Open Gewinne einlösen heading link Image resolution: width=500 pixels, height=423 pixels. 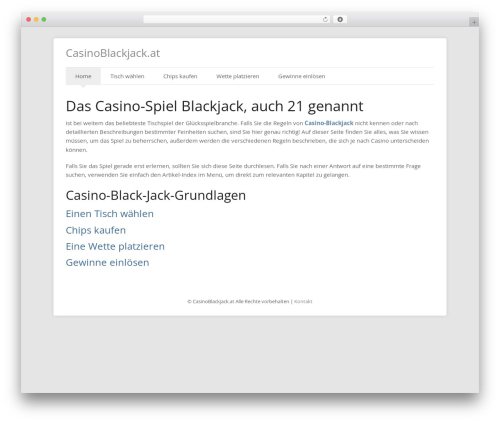(x=107, y=263)
